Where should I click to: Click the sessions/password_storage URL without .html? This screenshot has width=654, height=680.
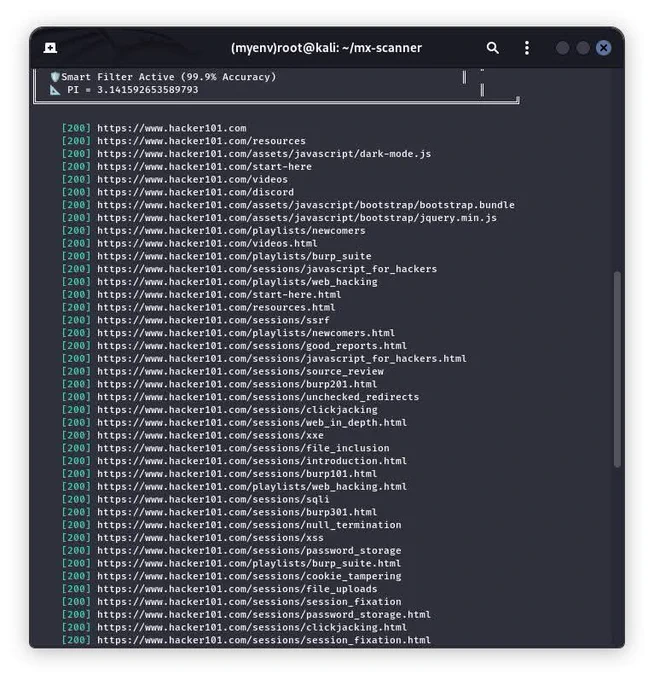(x=249, y=550)
